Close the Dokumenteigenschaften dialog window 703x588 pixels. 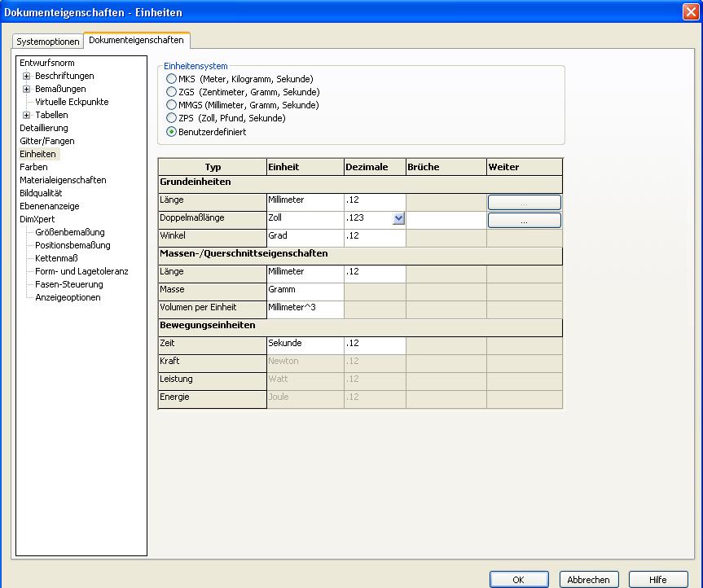pos(689,12)
